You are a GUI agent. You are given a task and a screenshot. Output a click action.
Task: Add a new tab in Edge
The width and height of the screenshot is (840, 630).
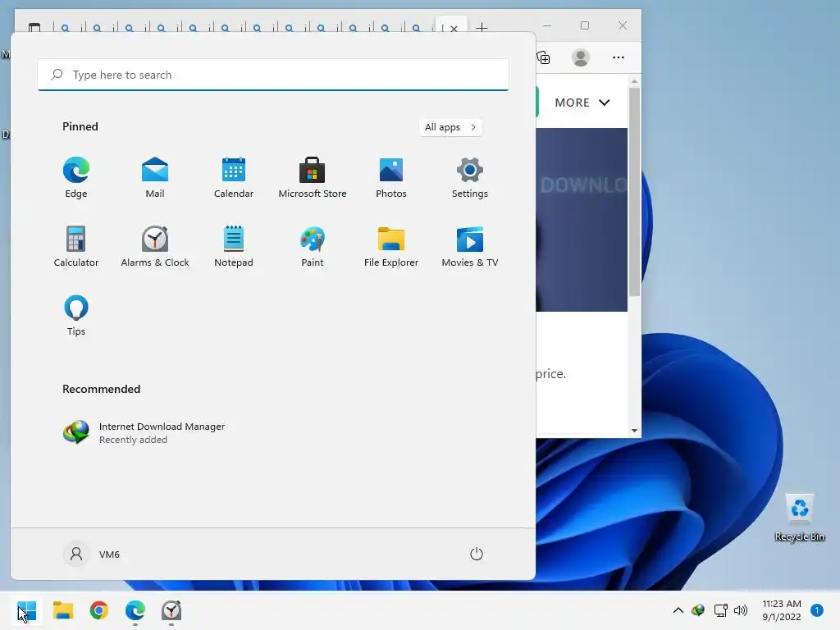tap(482, 27)
